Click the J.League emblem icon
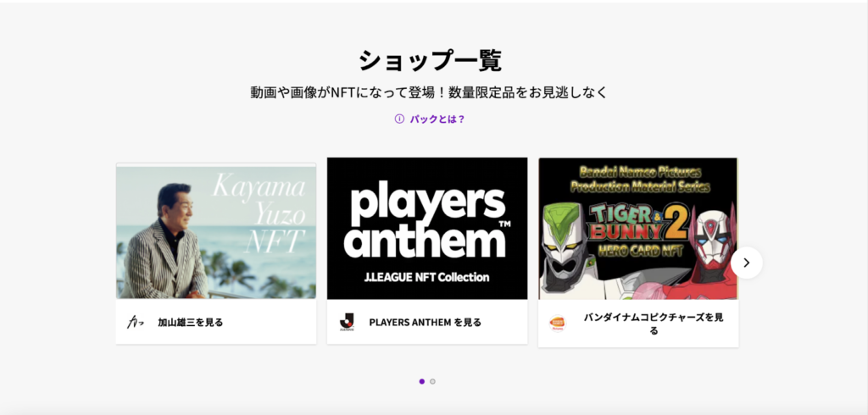This screenshot has width=868, height=415. [347, 322]
